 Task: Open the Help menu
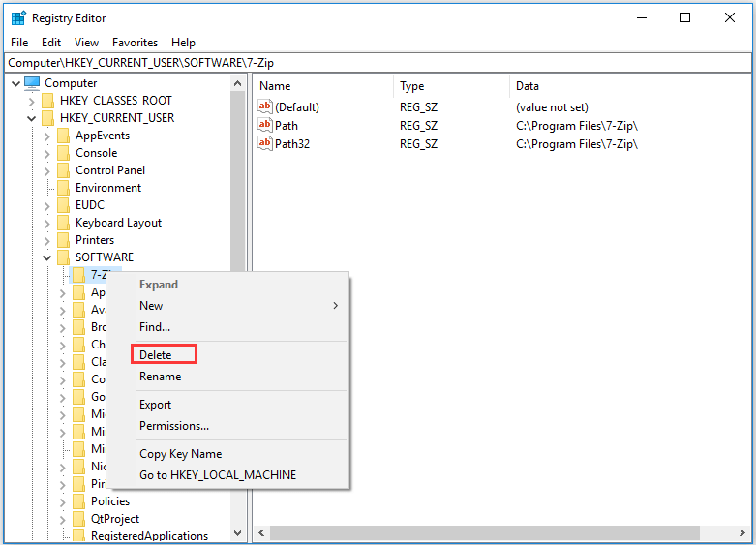coord(183,43)
